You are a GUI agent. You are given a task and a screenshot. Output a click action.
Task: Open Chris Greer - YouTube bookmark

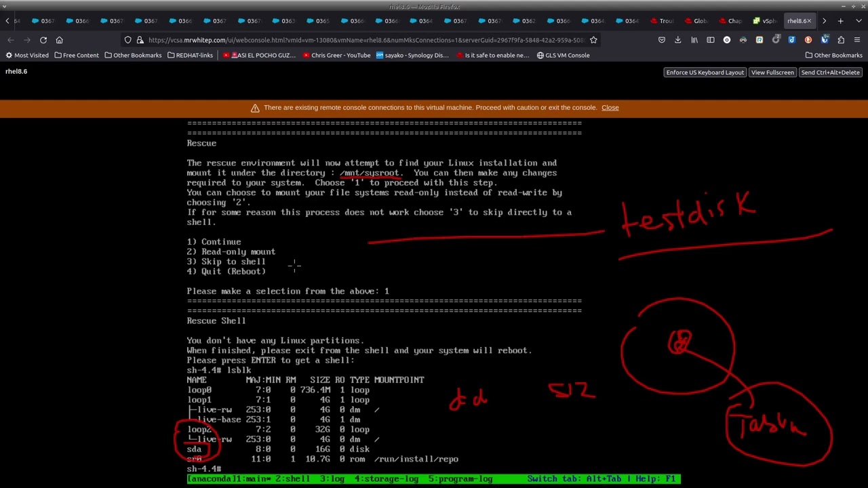tap(336, 55)
